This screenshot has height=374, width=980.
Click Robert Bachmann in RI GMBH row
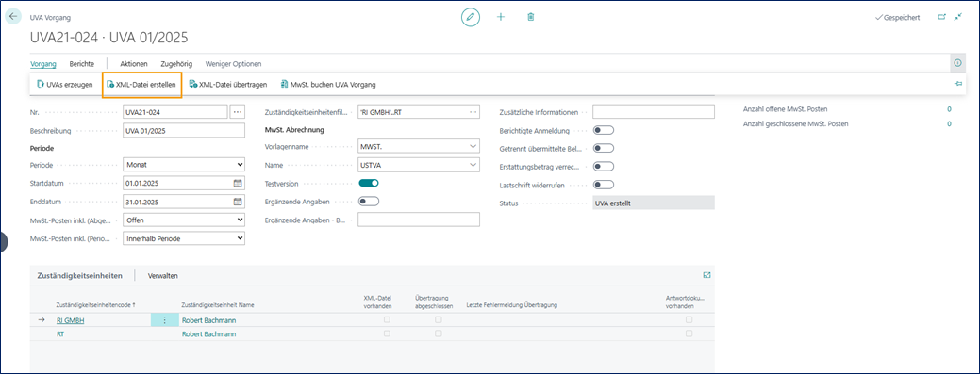click(x=208, y=320)
